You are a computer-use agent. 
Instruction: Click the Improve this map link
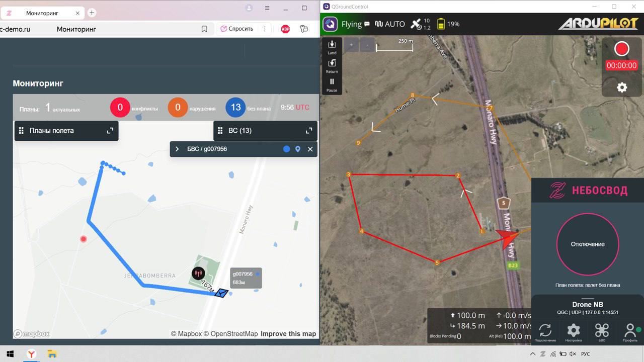point(288,334)
